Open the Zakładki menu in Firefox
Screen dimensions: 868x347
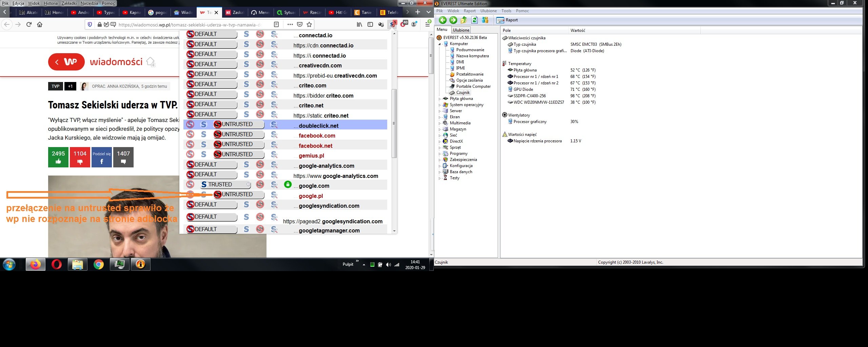[69, 3]
